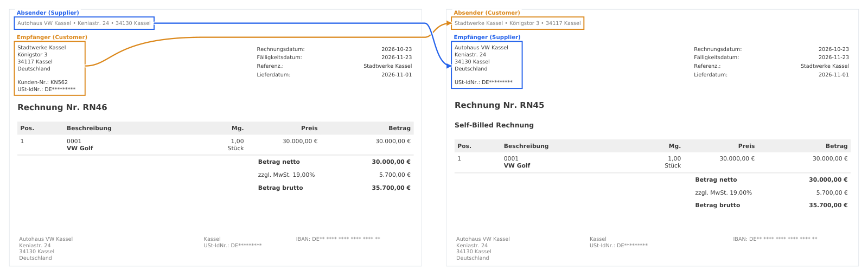Select due date '2026-11-23' in invoice RN46
The height and width of the screenshot is (276, 868).
coord(397,57)
